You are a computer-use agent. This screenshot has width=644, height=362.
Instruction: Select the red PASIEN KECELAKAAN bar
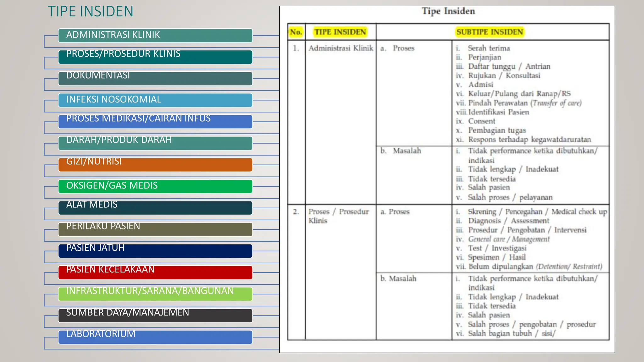tap(155, 272)
